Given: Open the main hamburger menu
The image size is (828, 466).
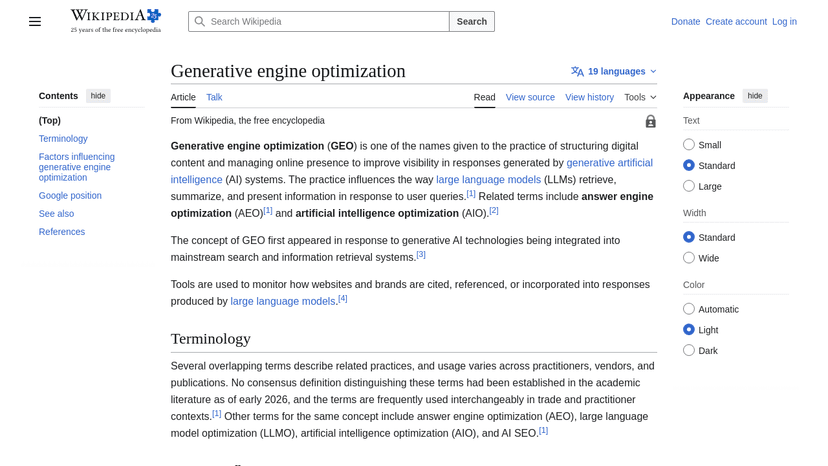Looking at the screenshot, I should [35, 22].
